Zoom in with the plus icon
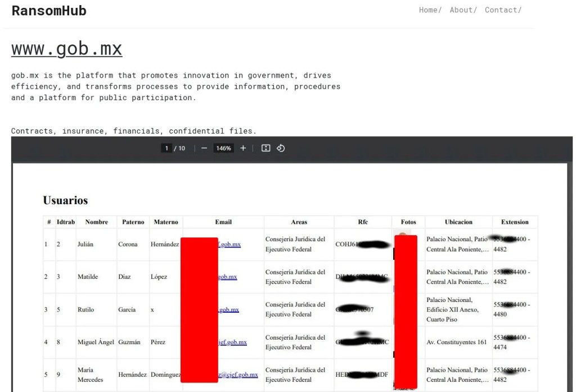This screenshot has height=392, width=576. pyautogui.click(x=243, y=148)
